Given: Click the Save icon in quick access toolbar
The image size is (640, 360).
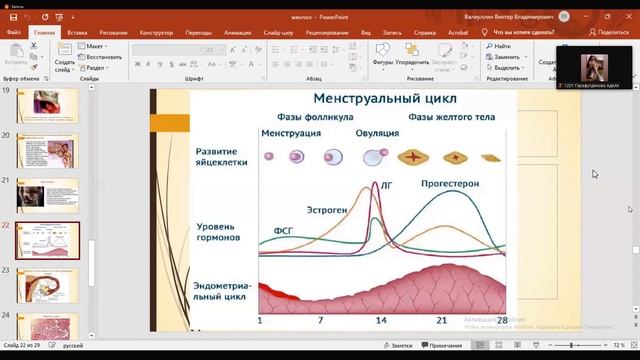Looking at the screenshot, I should (x=13, y=17).
